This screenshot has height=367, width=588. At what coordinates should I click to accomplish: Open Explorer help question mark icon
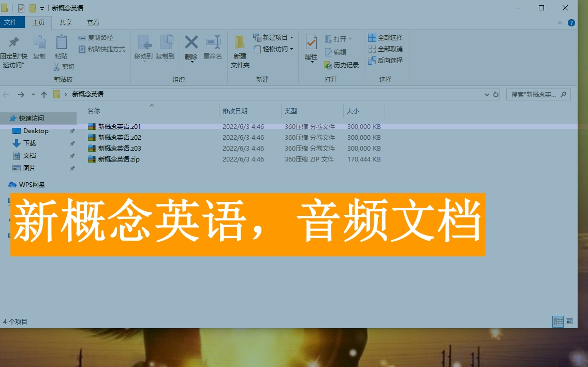(571, 23)
